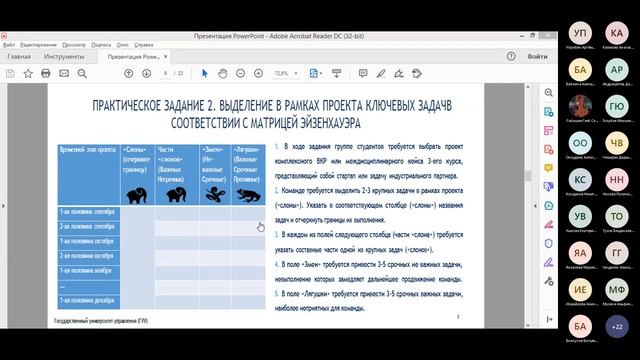The image size is (640, 360).
Task: Select participant avatar КС
Action: pos(580,180)
